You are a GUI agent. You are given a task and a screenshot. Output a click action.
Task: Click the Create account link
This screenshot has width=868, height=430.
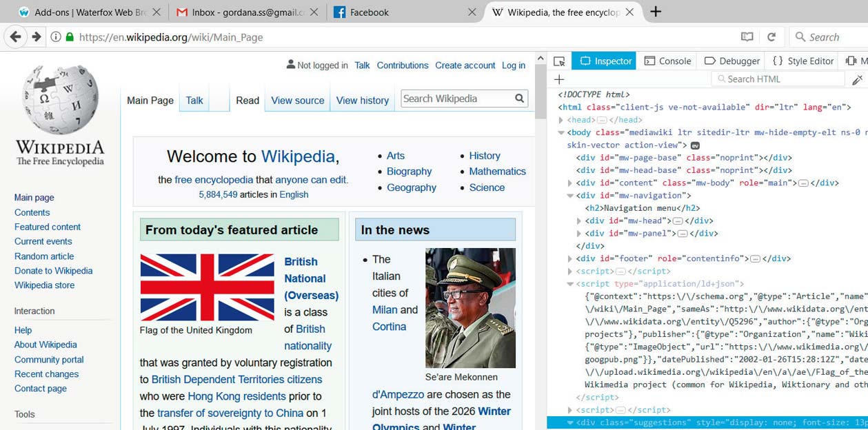pyautogui.click(x=465, y=65)
